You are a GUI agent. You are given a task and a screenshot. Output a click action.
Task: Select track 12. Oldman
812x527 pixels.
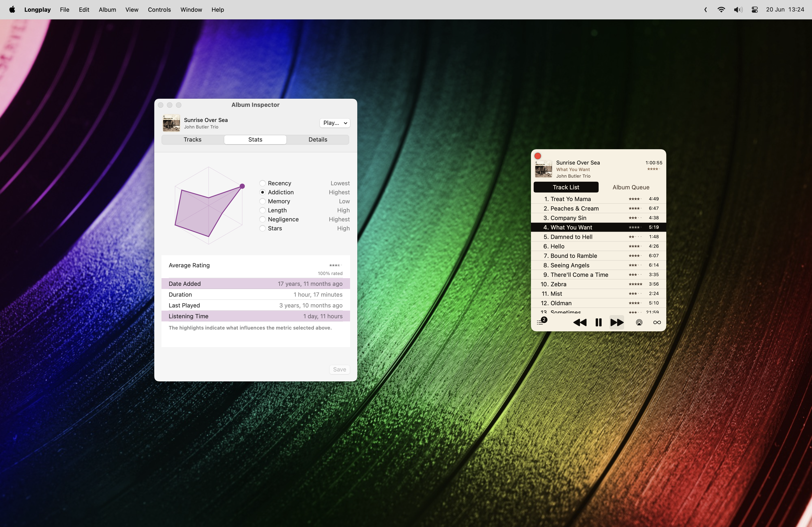pos(598,303)
